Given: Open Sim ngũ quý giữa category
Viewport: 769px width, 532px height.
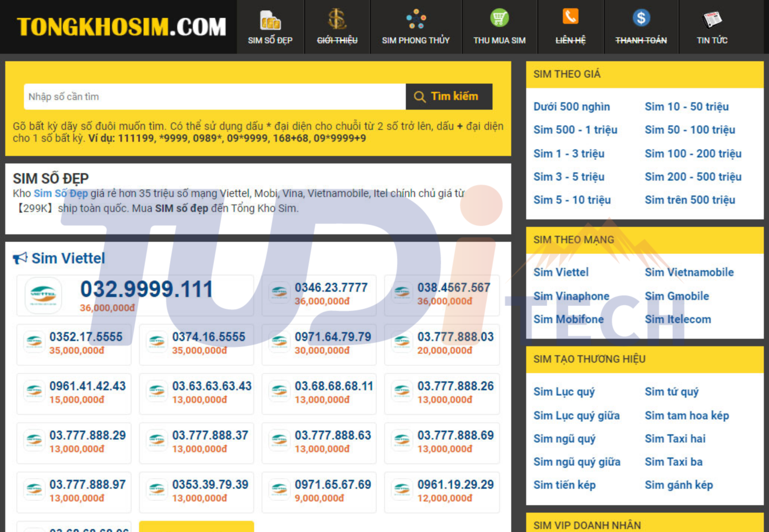Looking at the screenshot, I should pyautogui.click(x=577, y=462).
